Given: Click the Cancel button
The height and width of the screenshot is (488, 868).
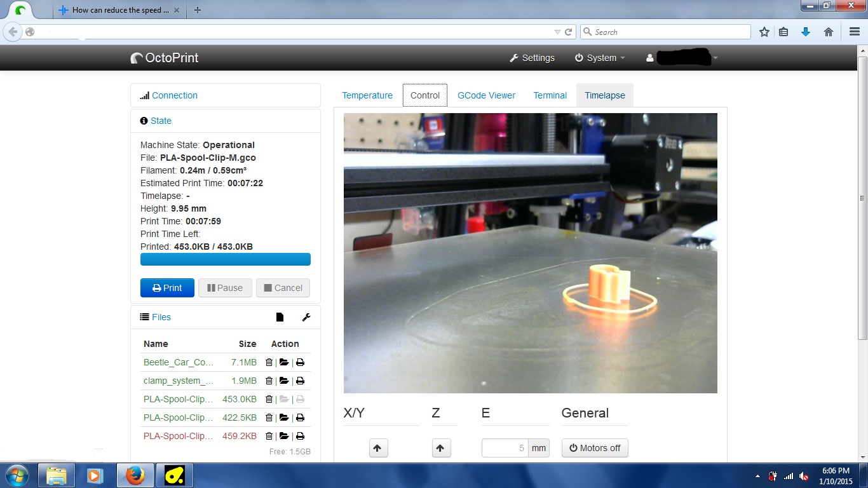Looking at the screenshot, I should pyautogui.click(x=283, y=288).
